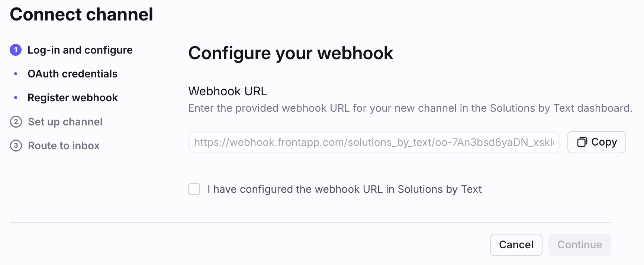Jump to the Set up channel step

tap(65, 122)
